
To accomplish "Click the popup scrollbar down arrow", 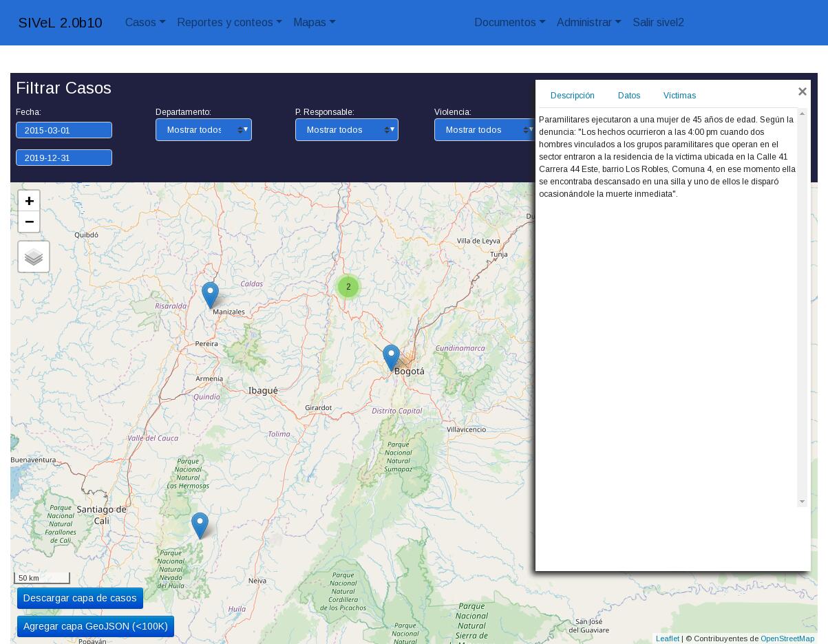I will (x=802, y=502).
